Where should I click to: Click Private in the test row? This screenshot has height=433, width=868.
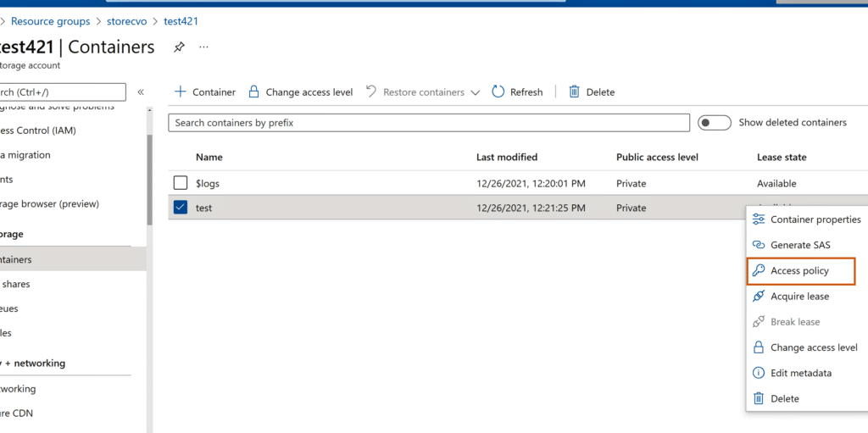coord(631,208)
